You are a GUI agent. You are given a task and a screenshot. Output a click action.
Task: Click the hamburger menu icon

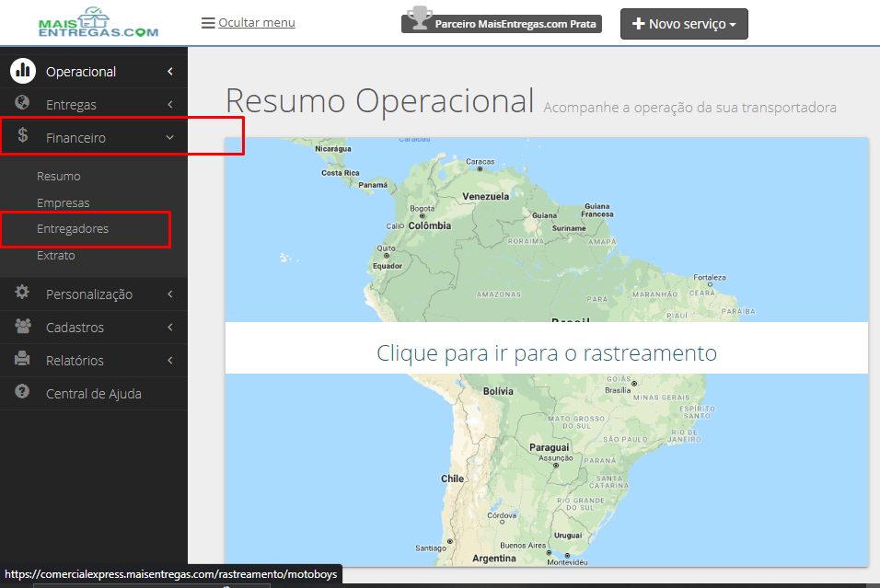tap(208, 23)
